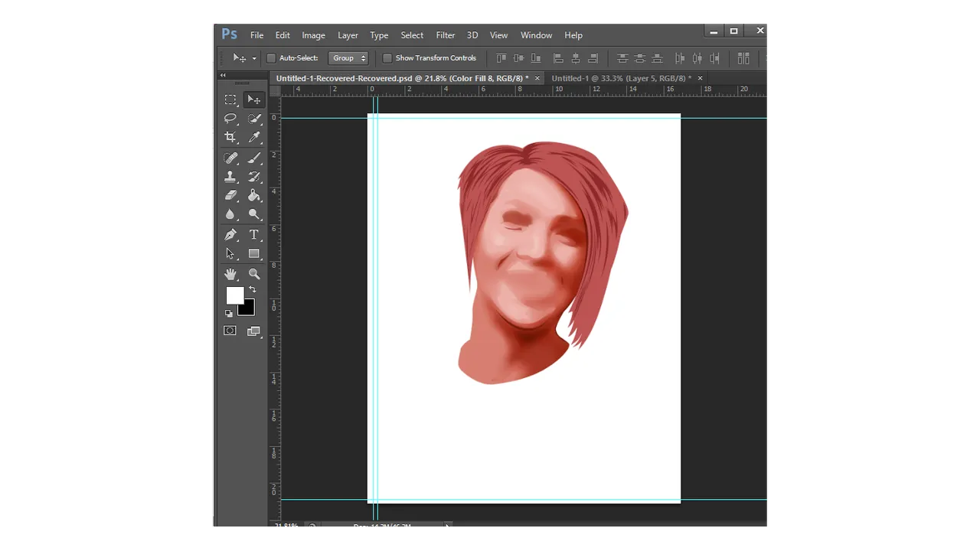Align left edges of layers
Screen dimensions: 980x551
pos(558,58)
